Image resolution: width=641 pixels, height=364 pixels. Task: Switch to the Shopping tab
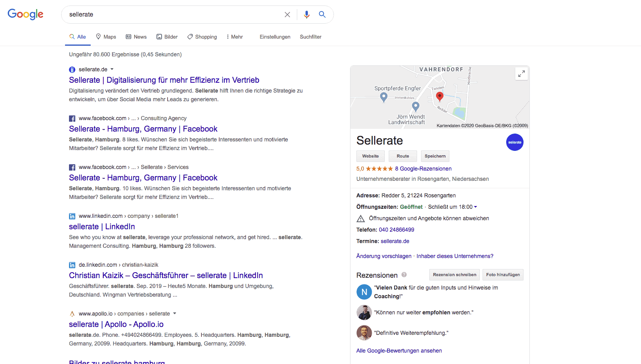(x=202, y=37)
